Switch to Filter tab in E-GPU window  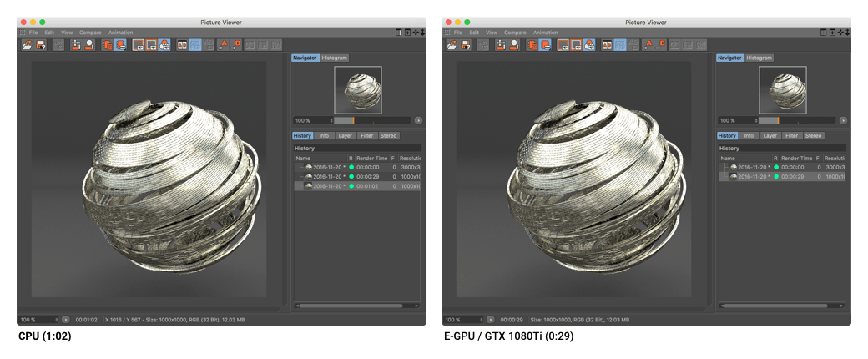tap(791, 136)
